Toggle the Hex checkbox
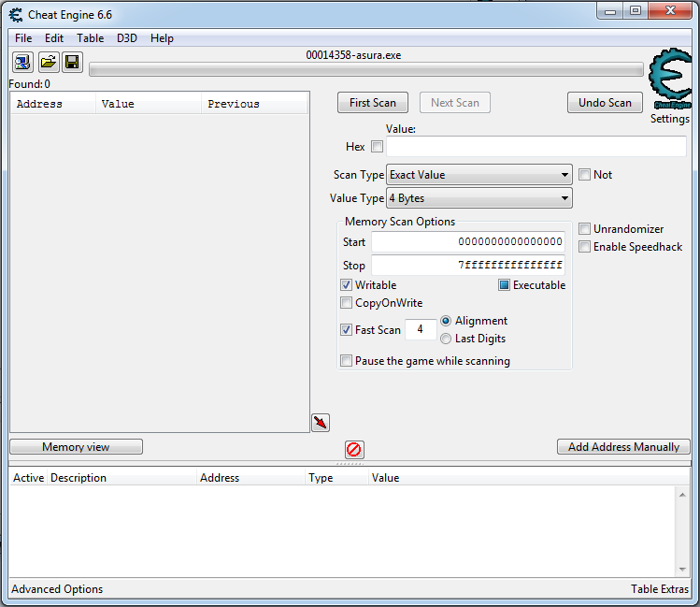 378,147
